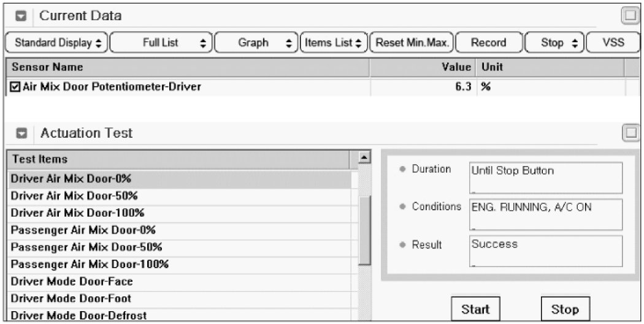Stop the actuation test
Screen dimensions: 644x324
coord(565,309)
